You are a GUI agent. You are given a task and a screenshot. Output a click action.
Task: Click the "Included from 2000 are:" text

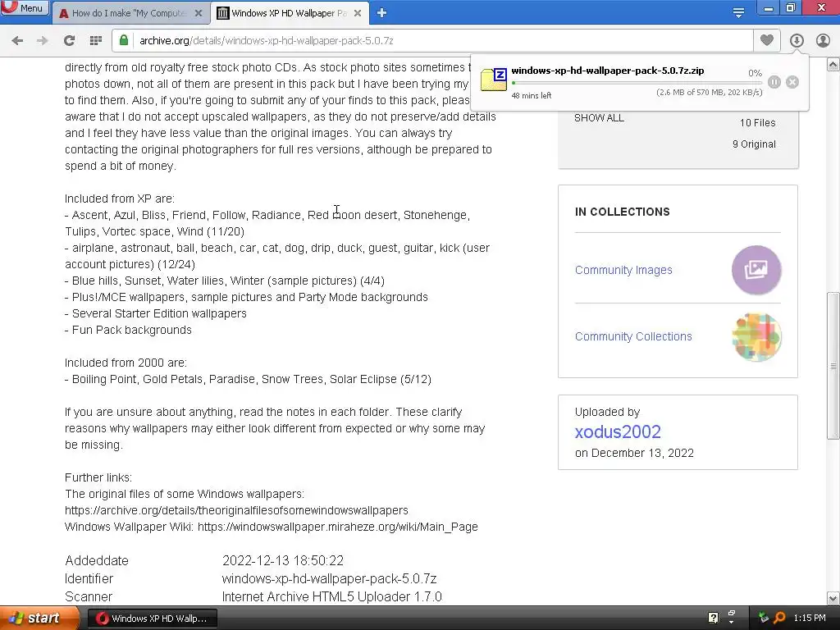click(126, 363)
